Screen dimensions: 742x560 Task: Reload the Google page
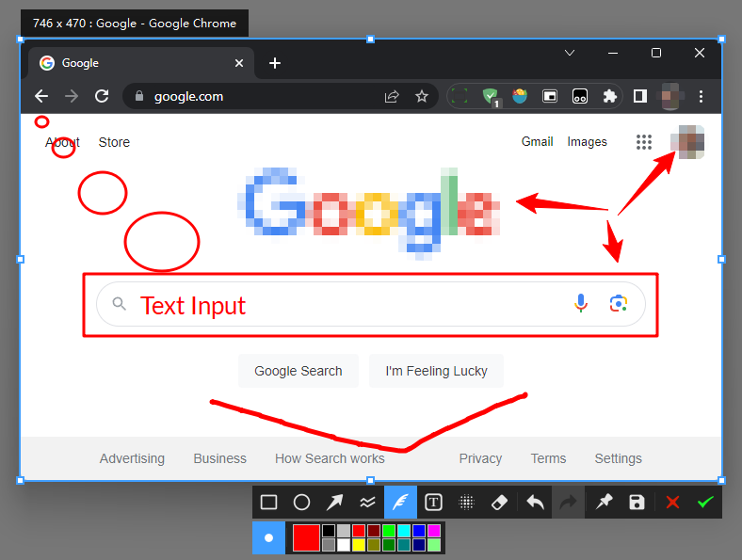[x=102, y=97]
